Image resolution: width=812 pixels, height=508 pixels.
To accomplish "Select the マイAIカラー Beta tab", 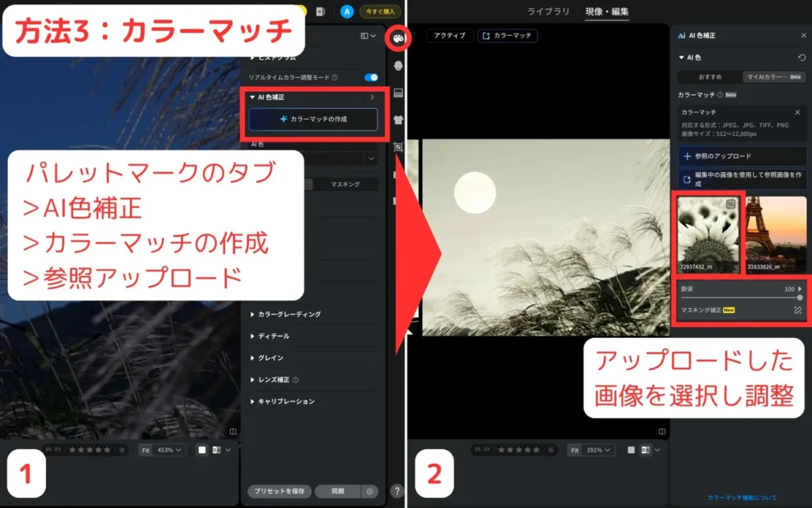I will point(774,77).
